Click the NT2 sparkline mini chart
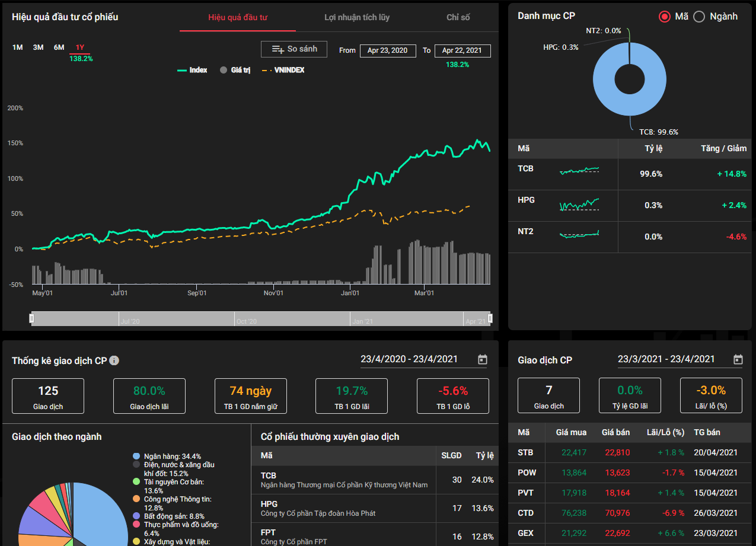This screenshot has height=546, width=756. click(x=579, y=234)
